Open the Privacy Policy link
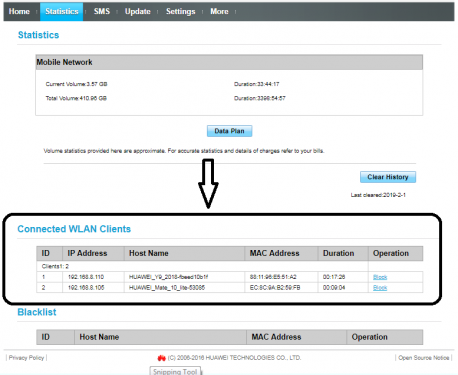 (x=26, y=358)
